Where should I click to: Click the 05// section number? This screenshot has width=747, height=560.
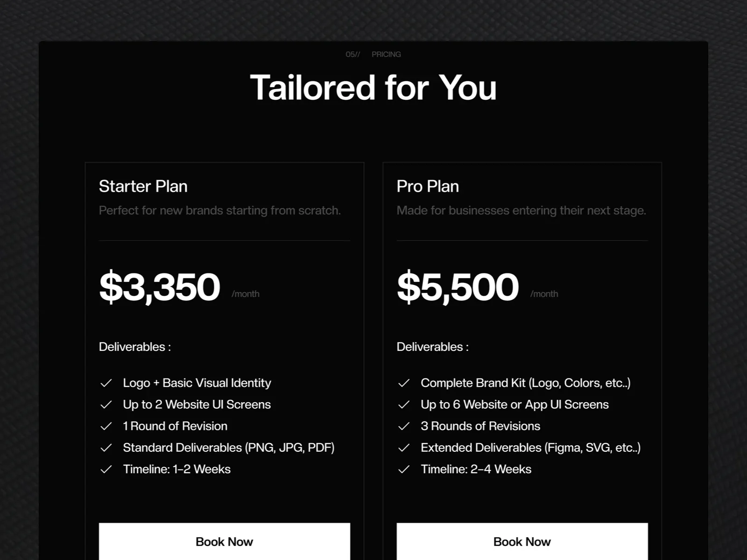pos(353,54)
